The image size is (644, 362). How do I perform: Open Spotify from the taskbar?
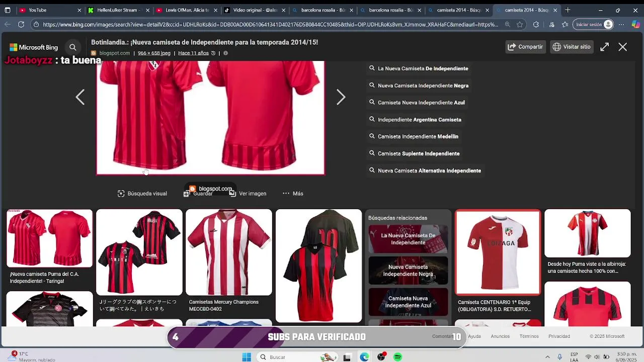point(398,357)
